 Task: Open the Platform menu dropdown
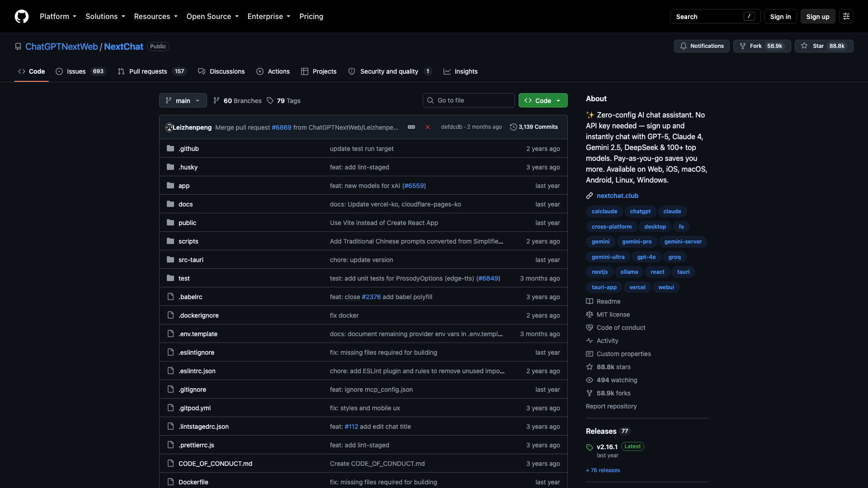point(58,16)
